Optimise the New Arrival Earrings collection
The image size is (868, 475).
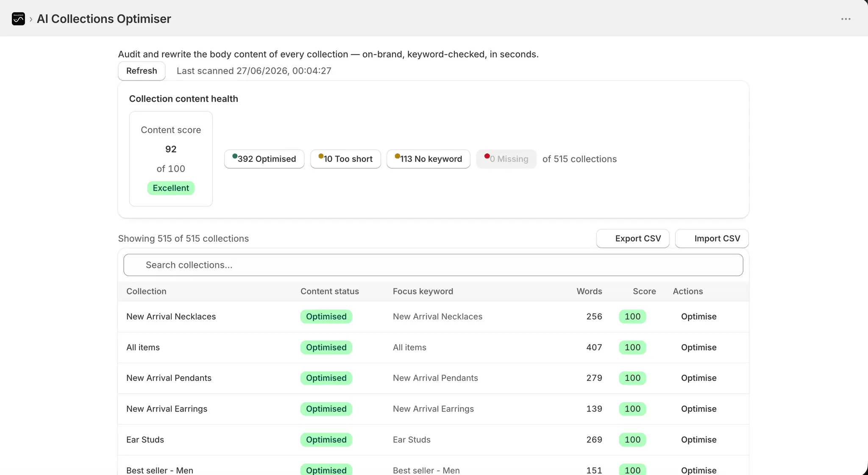(699, 409)
